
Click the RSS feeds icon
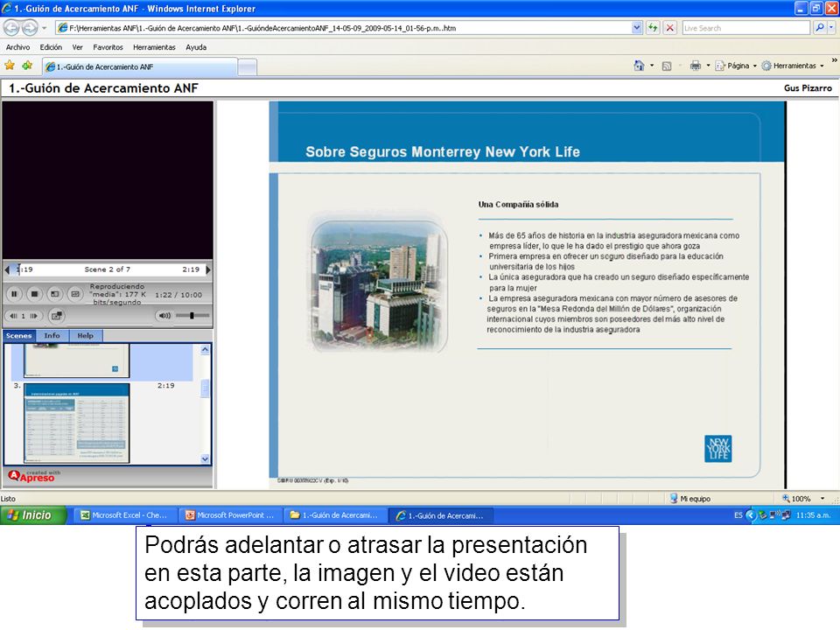coord(667,66)
